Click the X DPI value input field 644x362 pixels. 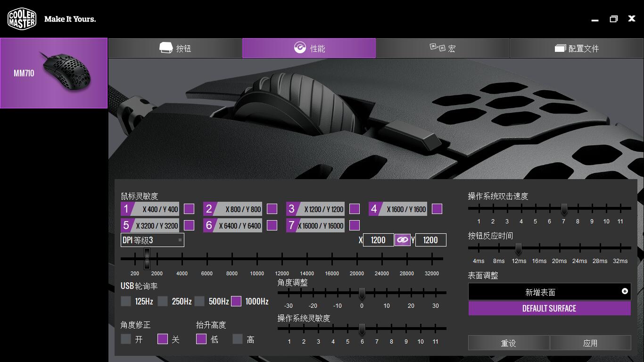tap(378, 240)
